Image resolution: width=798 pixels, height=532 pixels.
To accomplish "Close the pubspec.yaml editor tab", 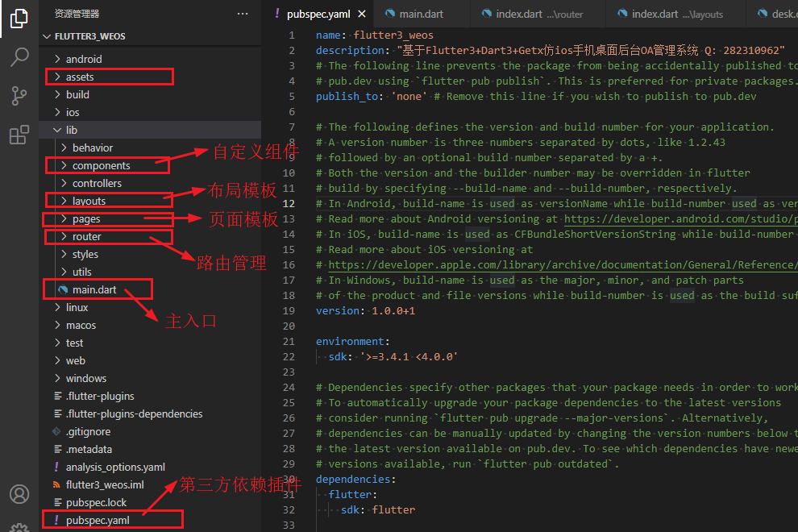I will pyautogui.click(x=361, y=15).
